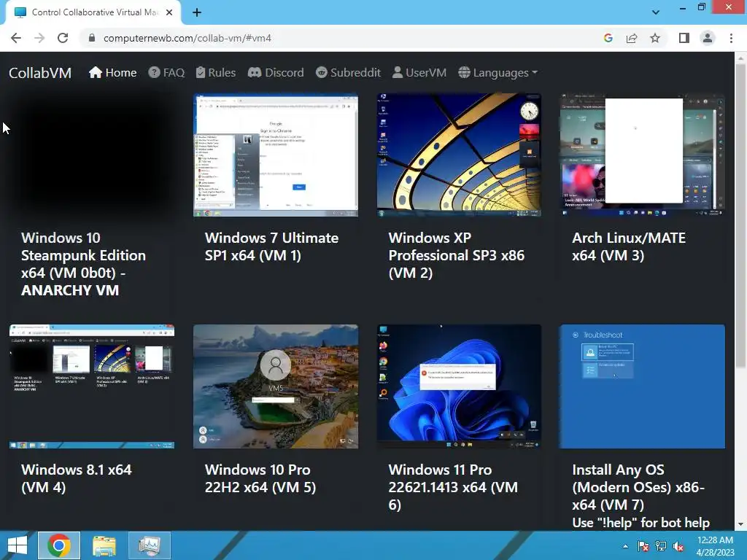Image resolution: width=747 pixels, height=560 pixels.
Task: Expand the Languages dropdown
Action: tap(498, 73)
